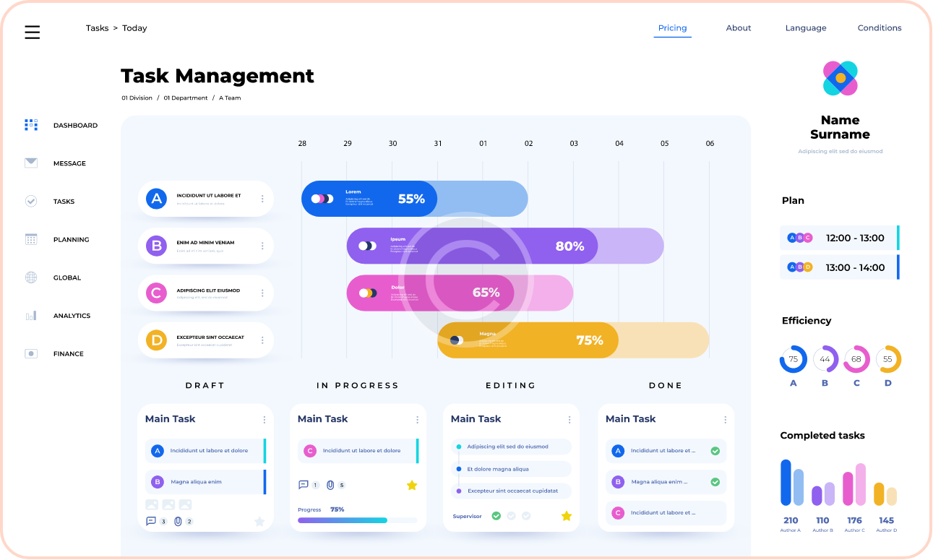The image size is (933, 560).
Task: Click the comment icon in Draft card
Action: point(151,521)
